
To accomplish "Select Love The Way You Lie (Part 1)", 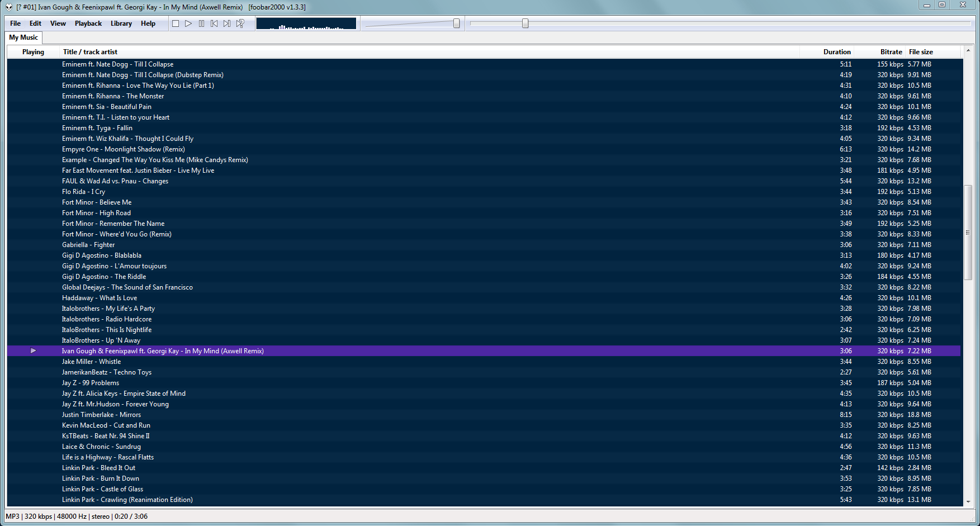I will (484, 86).
